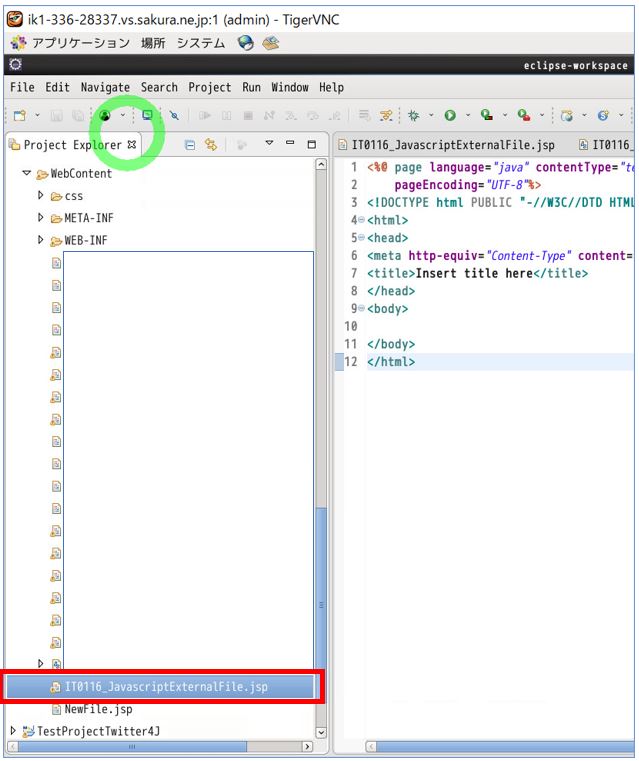Image resolution: width=639 pixels, height=761 pixels.
Task: Click the Suspend debug icon
Action: pos(227,116)
